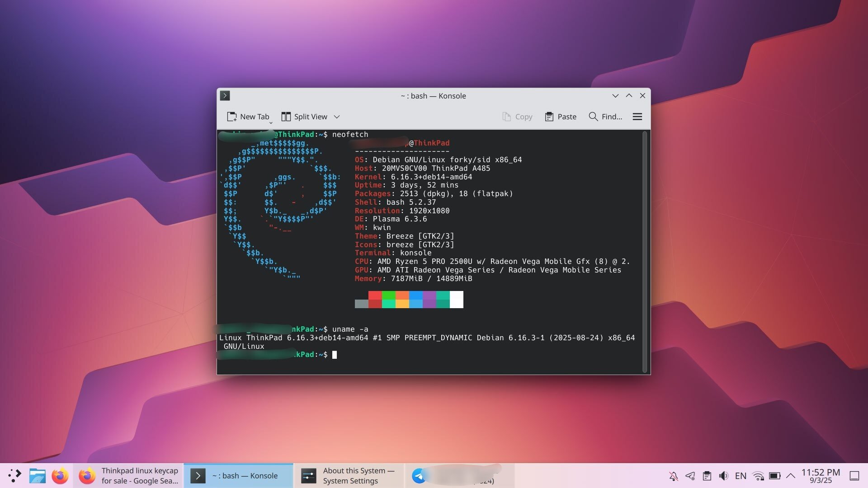Click the Debian swirl ASCII logo
868x488 pixels.
tap(280, 210)
